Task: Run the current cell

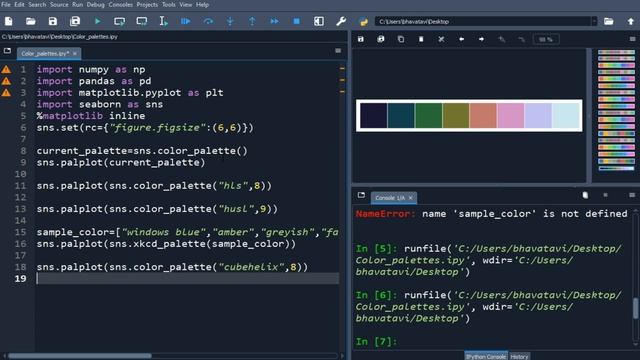Action: [x=119, y=21]
